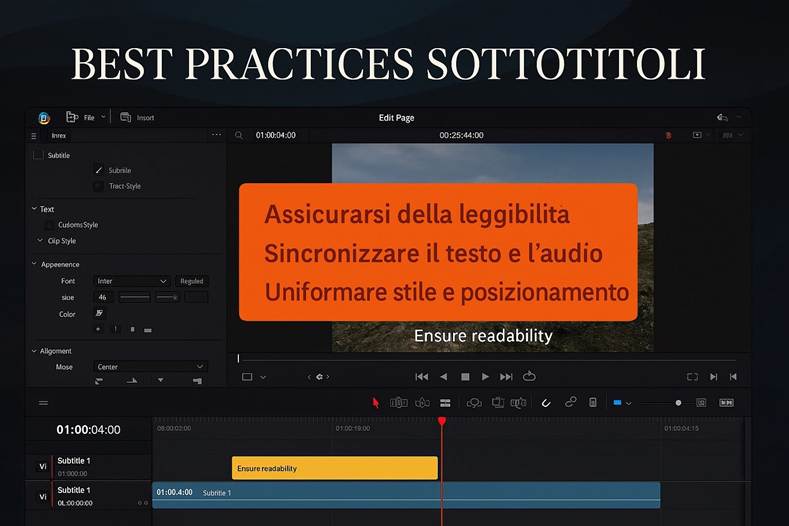The height and width of the screenshot is (526, 789).
Task: Select the blade edit tool
Action: [x=445, y=403]
